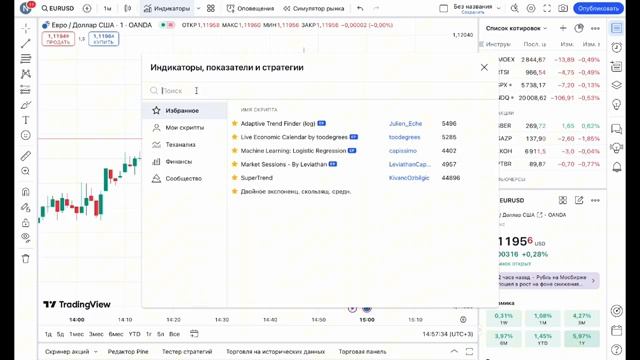
Task: Select the Text tool
Action: pos(26,120)
